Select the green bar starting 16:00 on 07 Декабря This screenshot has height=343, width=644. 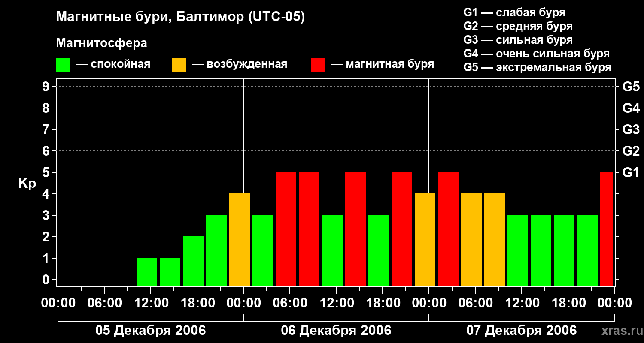click(x=564, y=250)
